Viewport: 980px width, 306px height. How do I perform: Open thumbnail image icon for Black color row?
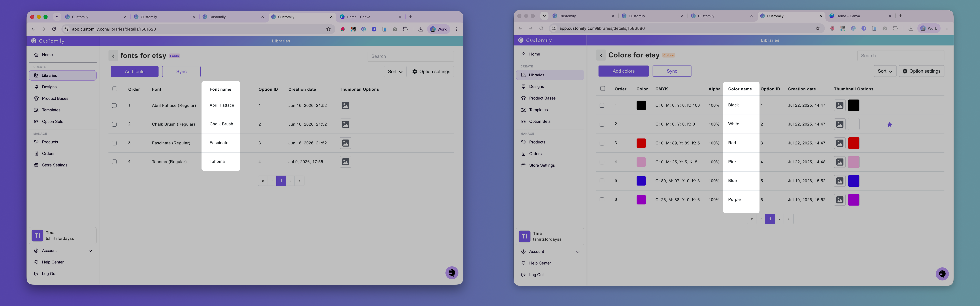click(840, 105)
